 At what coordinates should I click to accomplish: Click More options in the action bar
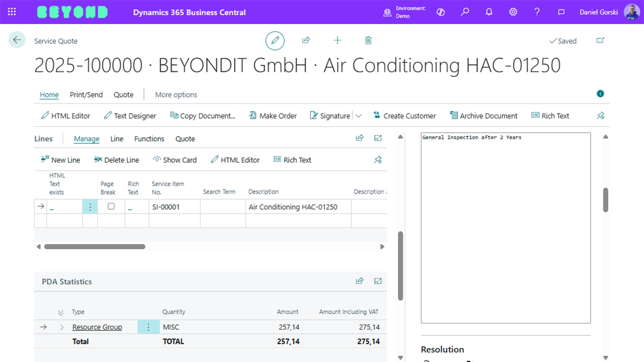click(176, 95)
